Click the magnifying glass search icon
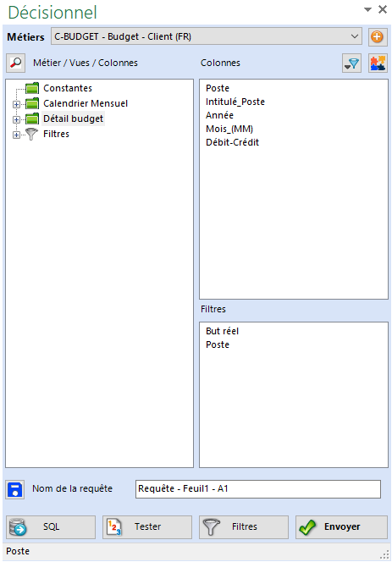Screen dimensions: 392x562 click(15, 63)
